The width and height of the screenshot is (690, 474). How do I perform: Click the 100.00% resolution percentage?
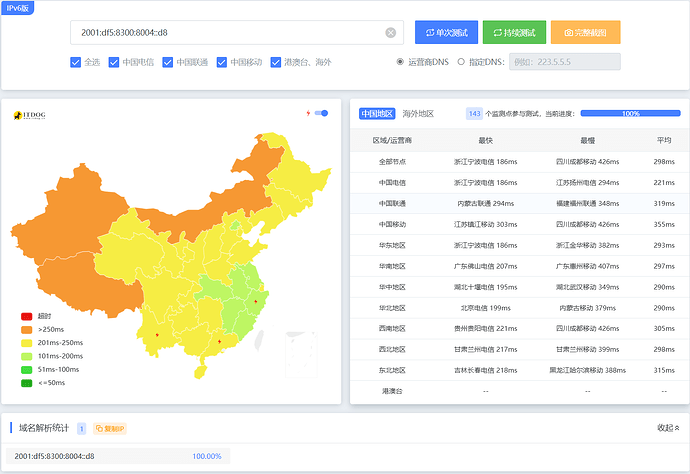pos(207,456)
